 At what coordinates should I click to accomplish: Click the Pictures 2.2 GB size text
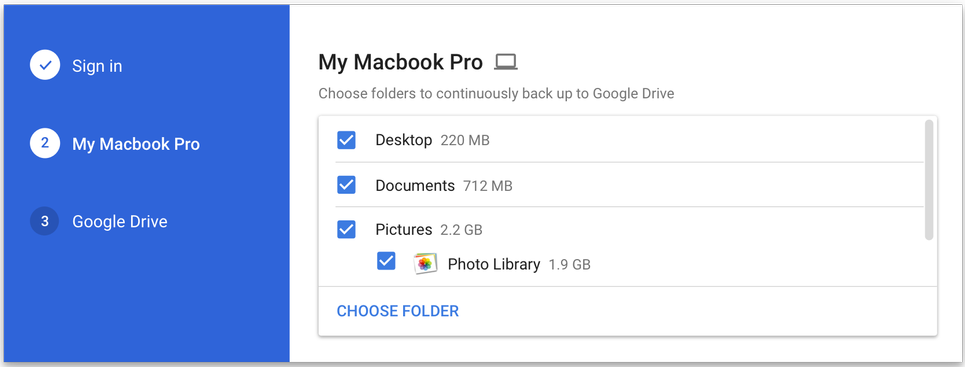point(462,230)
